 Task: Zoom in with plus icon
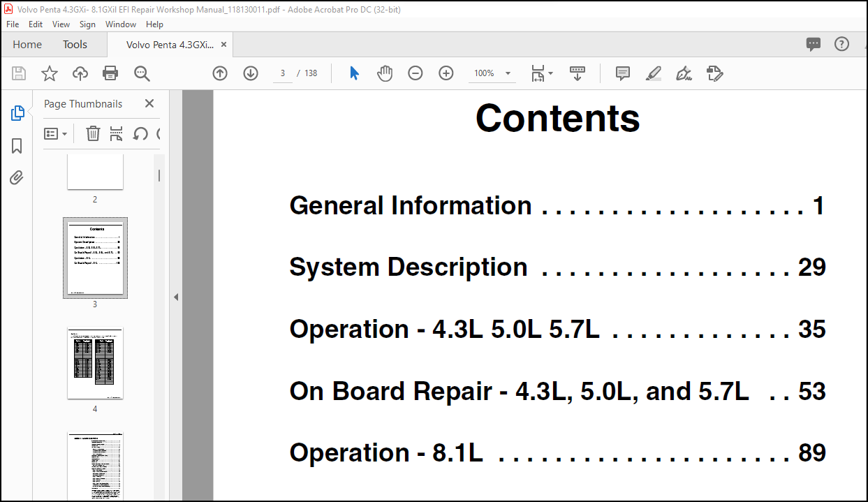pos(446,73)
